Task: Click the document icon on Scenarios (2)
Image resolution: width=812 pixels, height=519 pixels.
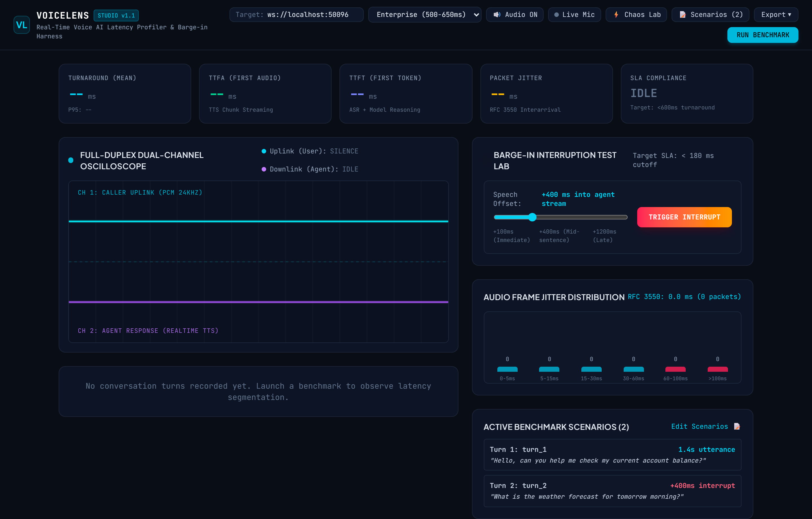Action: pyautogui.click(x=683, y=14)
